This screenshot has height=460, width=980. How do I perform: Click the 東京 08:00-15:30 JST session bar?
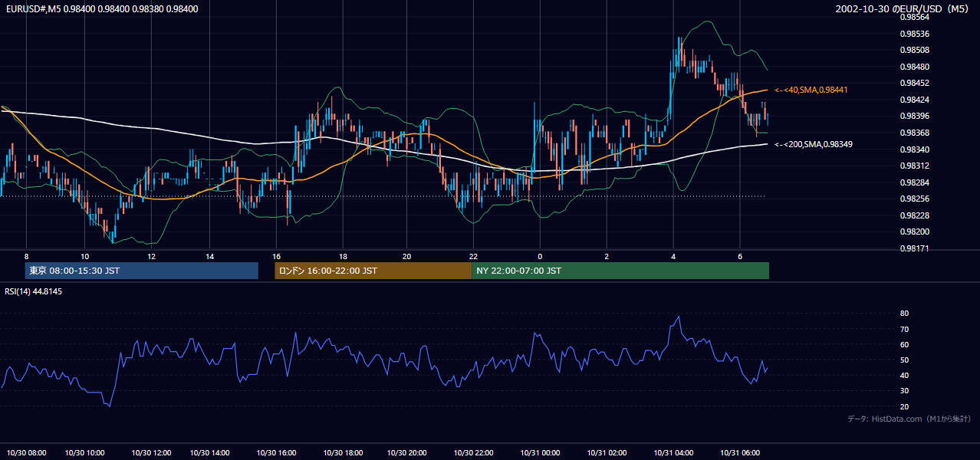[142, 271]
